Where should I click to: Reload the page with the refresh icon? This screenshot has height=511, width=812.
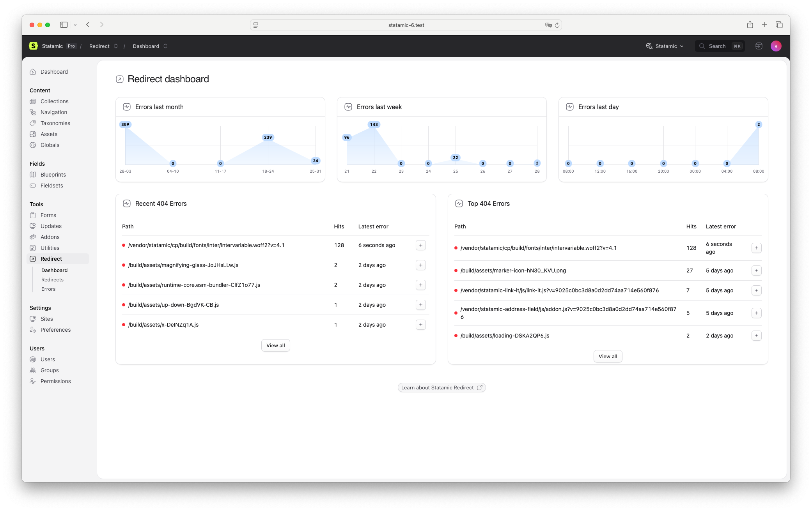557,25
